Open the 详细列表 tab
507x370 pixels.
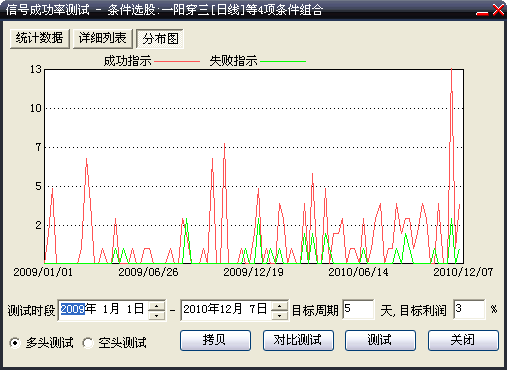pos(103,38)
